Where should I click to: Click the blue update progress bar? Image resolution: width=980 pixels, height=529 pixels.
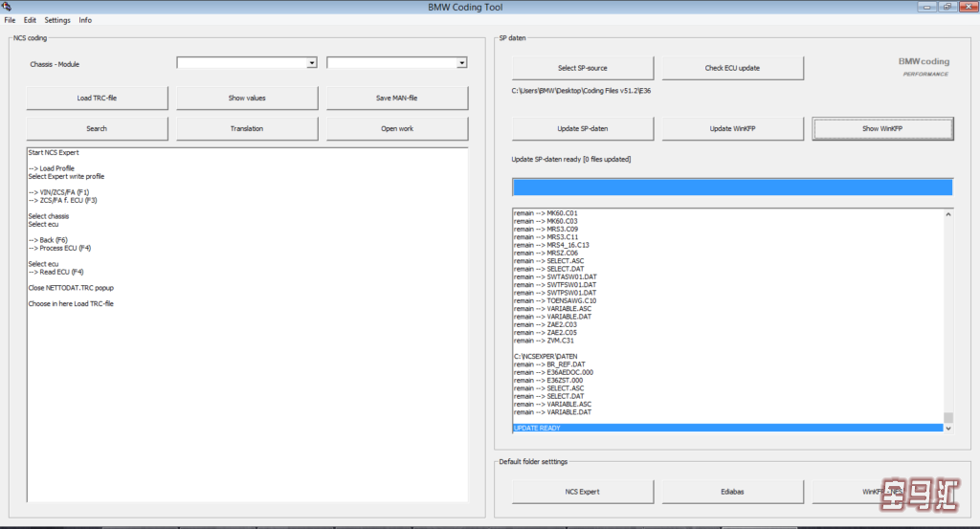(732, 187)
